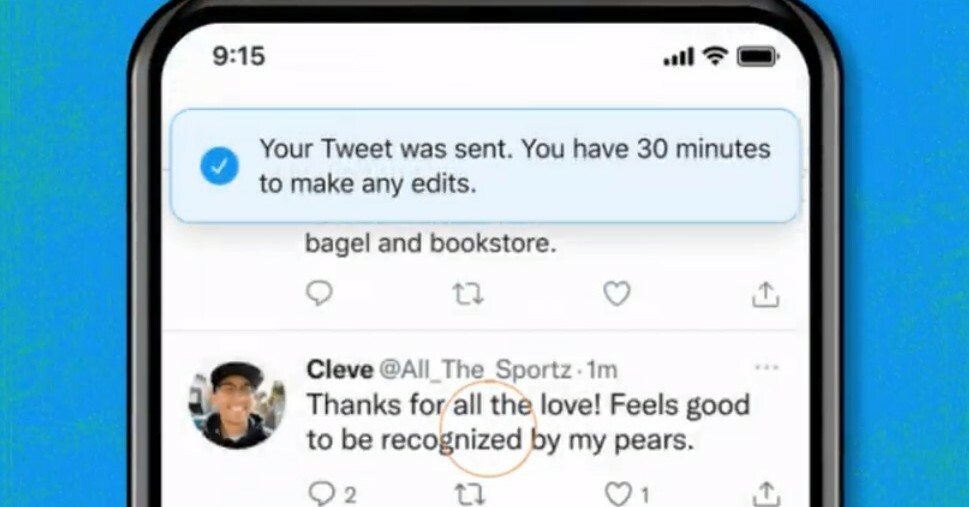Tap the share icon on Cleve's tweet
This screenshot has height=507, width=969.
tap(766, 495)
